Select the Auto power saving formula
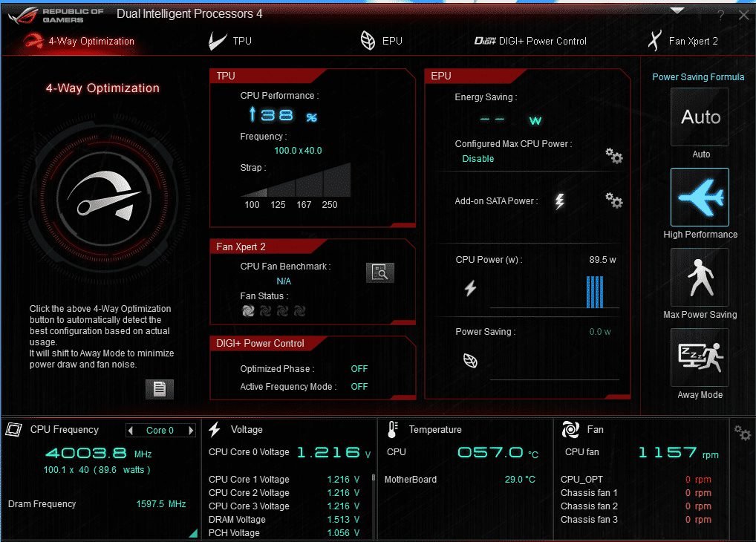The width and height of the screenshot is (756, 542). pyautogui.click(x=700, y=117)
